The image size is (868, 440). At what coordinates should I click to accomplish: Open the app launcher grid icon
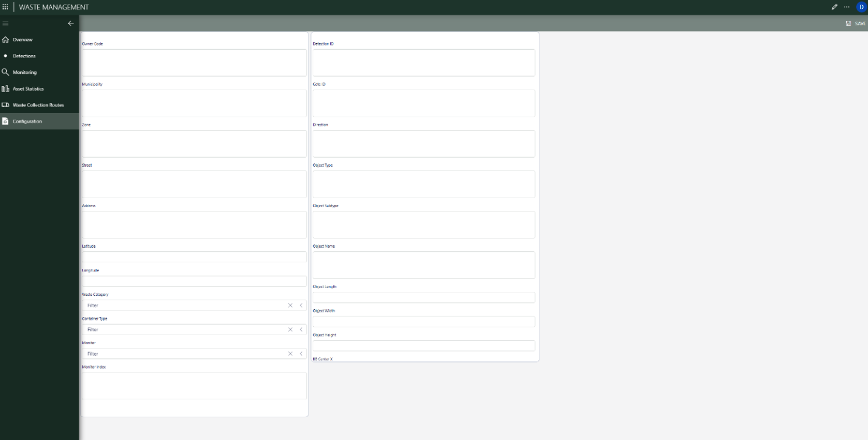coord(5,7)
